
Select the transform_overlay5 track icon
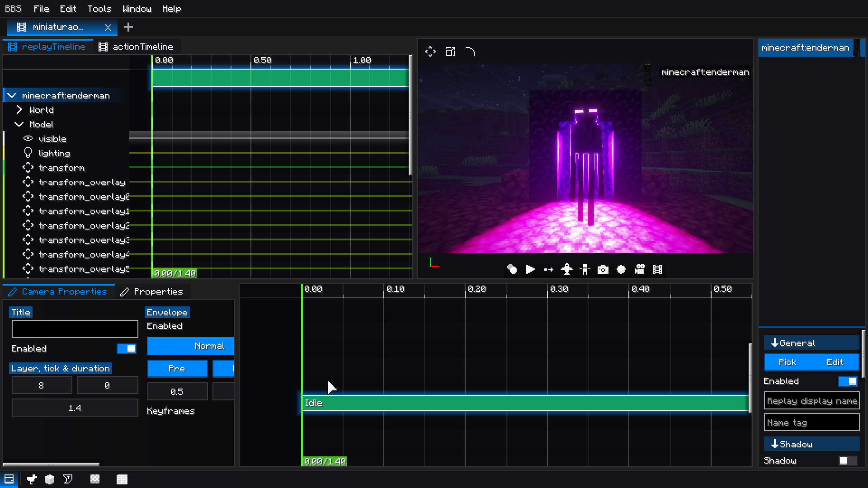pyautogui.click(x=28, y=269)
